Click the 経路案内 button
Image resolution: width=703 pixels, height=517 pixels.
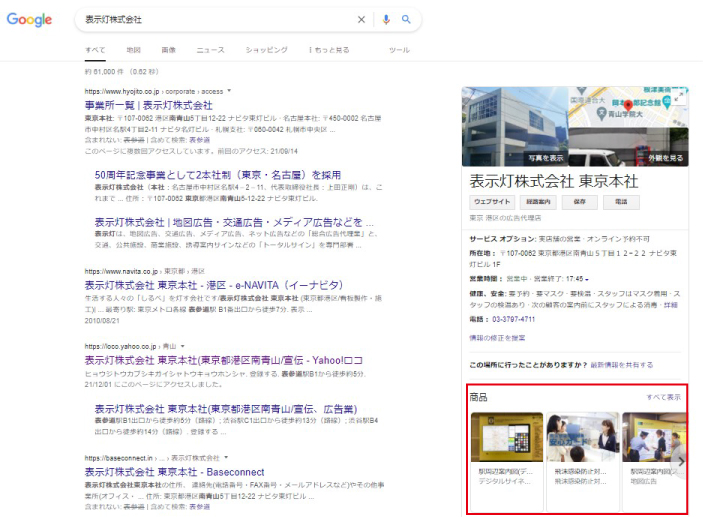pyautogui.click(x=538, y=202)
